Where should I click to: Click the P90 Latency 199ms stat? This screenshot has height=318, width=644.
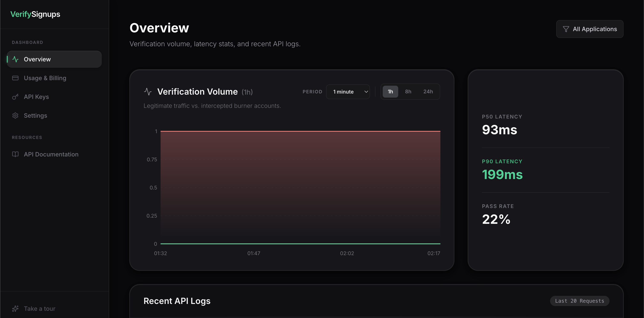point(502,174)
